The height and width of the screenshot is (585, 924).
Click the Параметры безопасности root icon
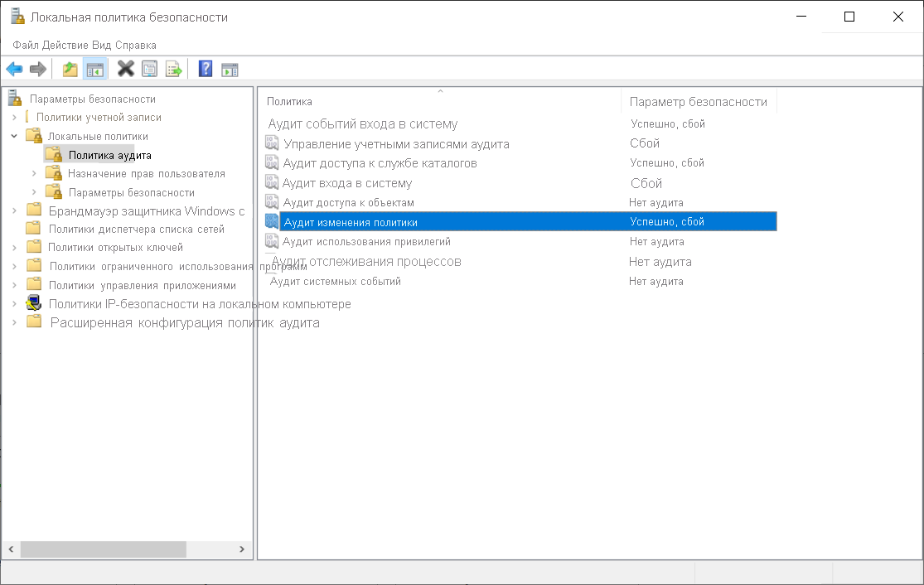tap(15, 99)
